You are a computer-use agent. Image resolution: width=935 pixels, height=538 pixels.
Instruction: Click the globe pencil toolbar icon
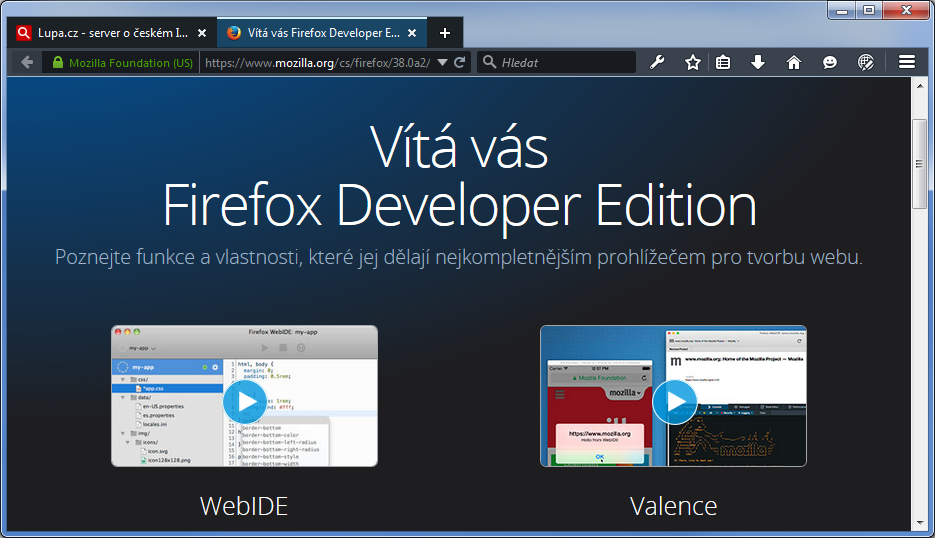click(865, 62)
